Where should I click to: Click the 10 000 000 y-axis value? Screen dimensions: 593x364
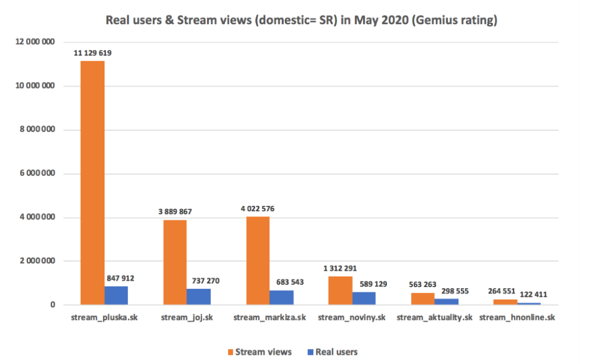35,86
